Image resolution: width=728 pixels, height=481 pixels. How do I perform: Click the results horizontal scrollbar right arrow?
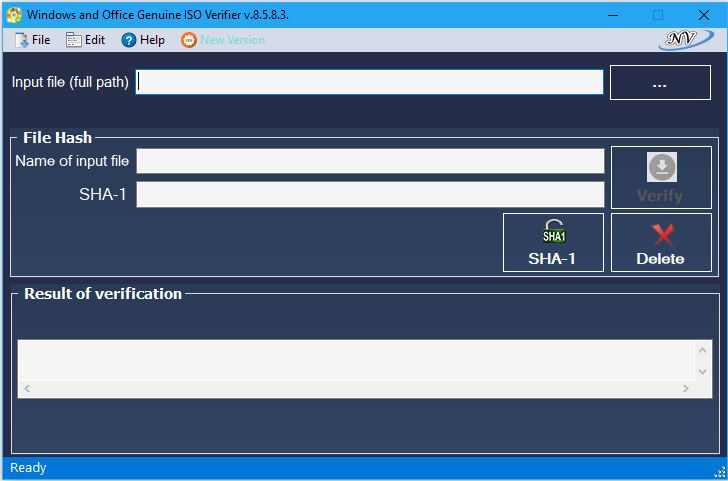(x=686, y=389)
